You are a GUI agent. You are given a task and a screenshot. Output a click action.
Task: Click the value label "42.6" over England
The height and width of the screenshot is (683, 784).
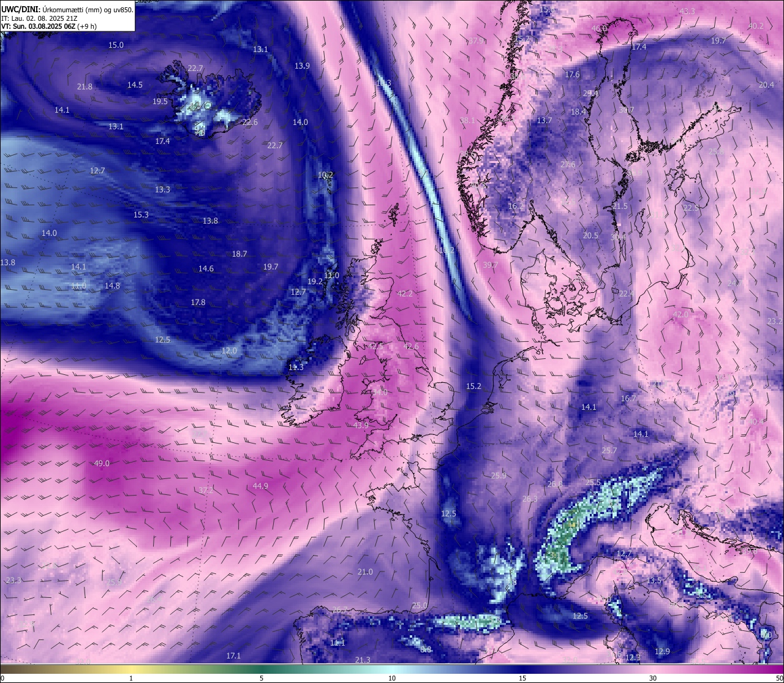point(411,347)
